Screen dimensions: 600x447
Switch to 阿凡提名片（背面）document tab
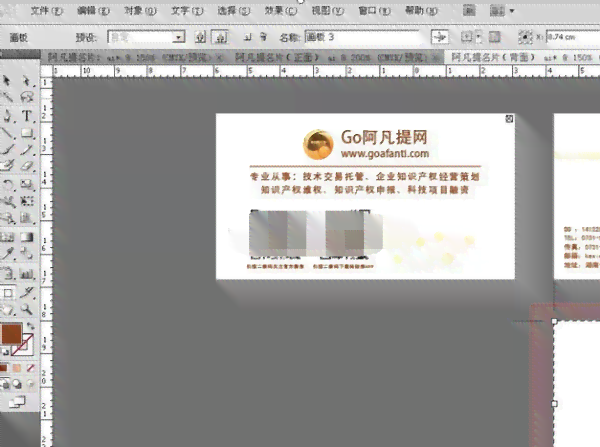[524, 57]
